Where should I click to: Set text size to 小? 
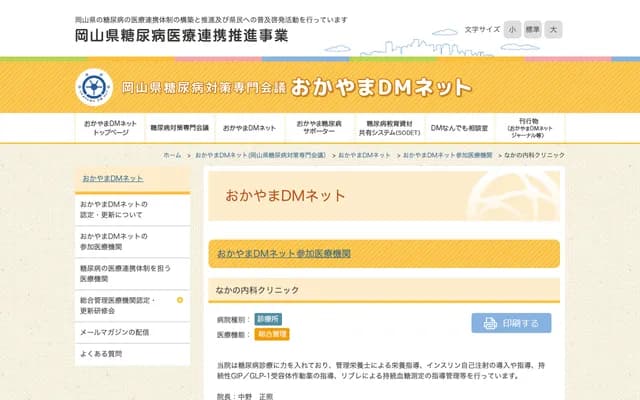[512, 29]
